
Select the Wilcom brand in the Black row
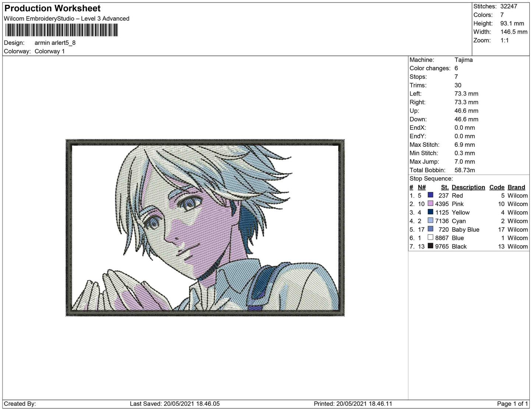point(518,246)
